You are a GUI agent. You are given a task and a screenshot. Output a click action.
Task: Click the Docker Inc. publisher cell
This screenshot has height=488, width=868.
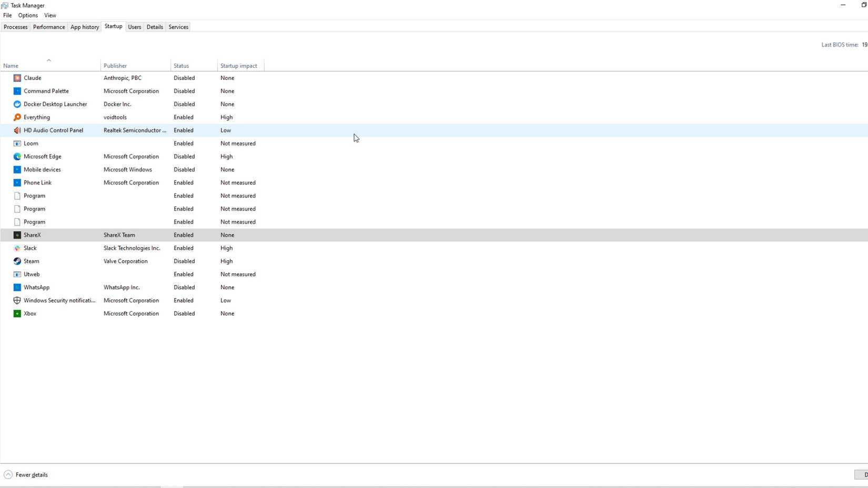pyautogui.click(x=117, y=104)
